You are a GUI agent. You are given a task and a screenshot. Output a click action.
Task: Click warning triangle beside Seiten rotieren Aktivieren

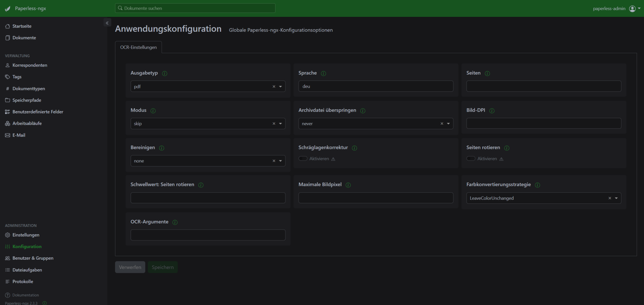point(501,159)
